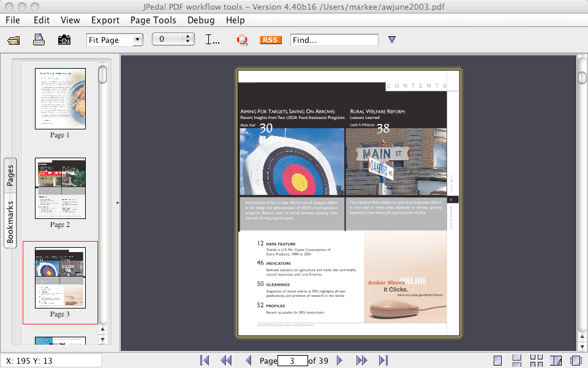Screen dimensions: 588x368
Task: Click the camera snapshot icon
Action: tap(64, 40)
